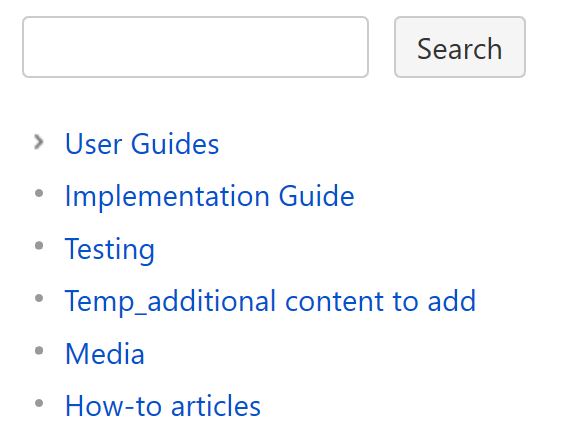This screenshot has width=579, height=444.
Task: Go to the Testing page
Action: point(110,249)
